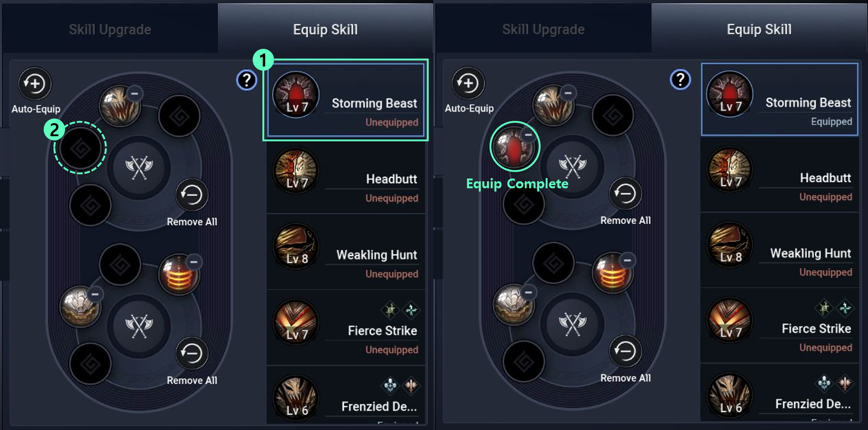Unequip the stone-fist skill via its minus badge, right panel

coord(529,292)
